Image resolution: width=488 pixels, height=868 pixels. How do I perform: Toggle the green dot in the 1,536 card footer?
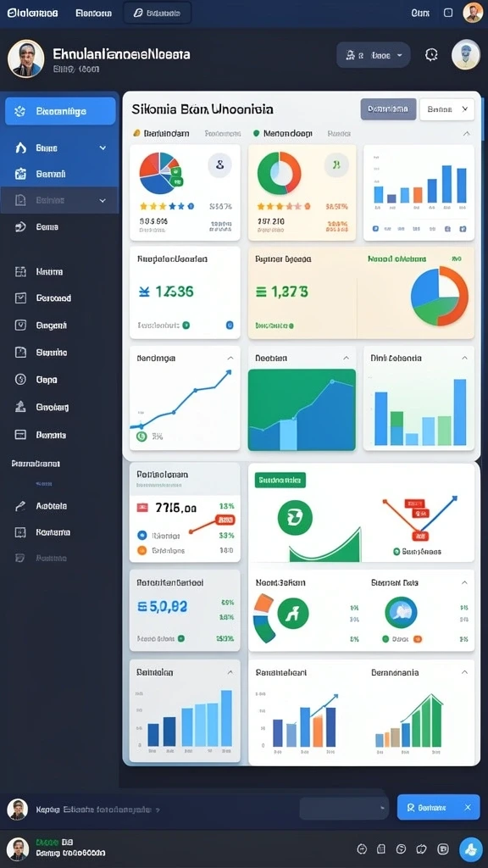[x=186, y=325]
